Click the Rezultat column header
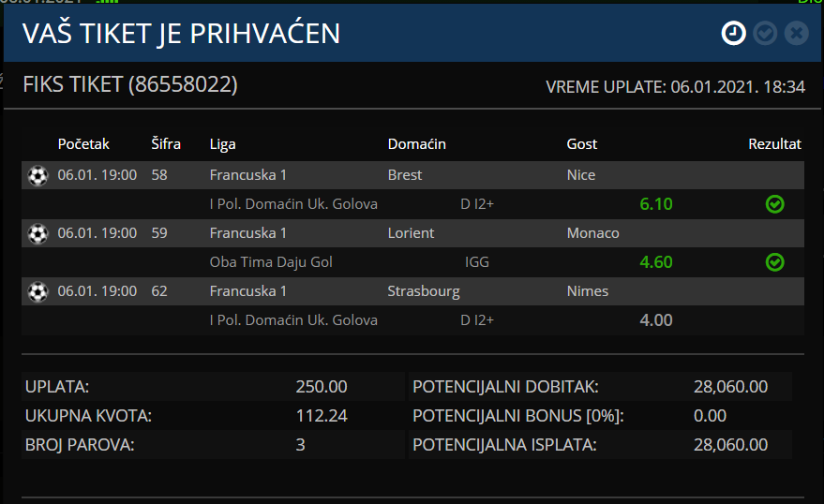824x504 pixels. click(x=774, y=144)
